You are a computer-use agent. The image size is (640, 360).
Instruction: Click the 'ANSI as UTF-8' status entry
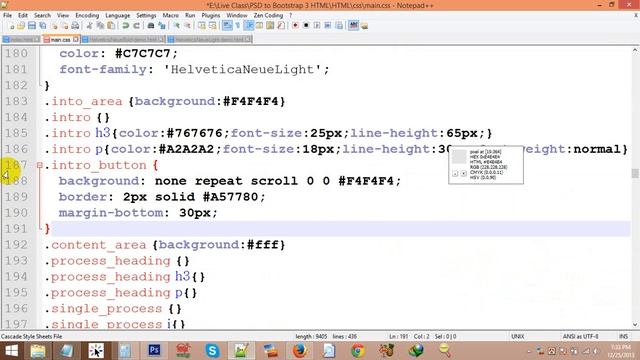point(580,336)
